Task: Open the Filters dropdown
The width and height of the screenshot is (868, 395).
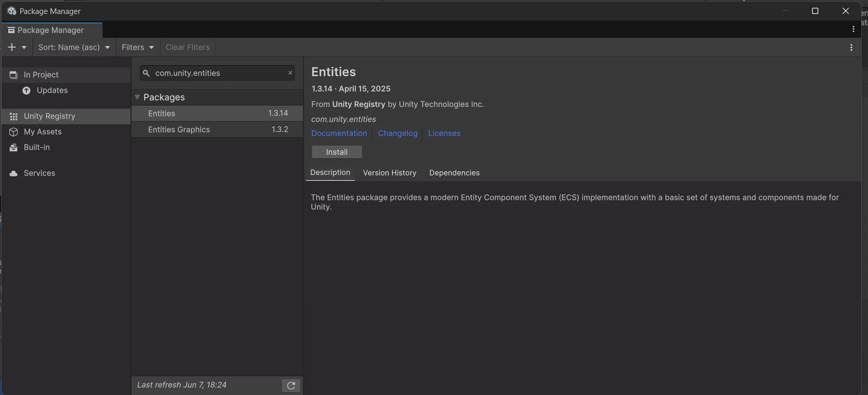Action: [138, 47]
